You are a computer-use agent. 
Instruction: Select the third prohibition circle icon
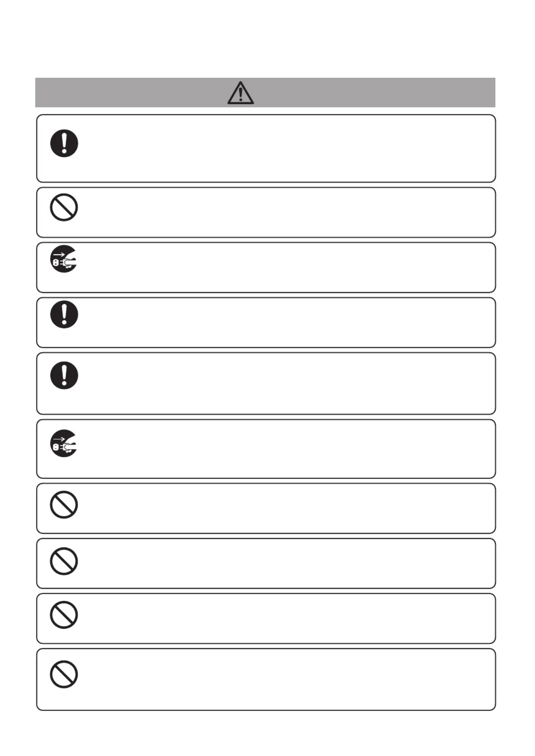click(64, 561)
